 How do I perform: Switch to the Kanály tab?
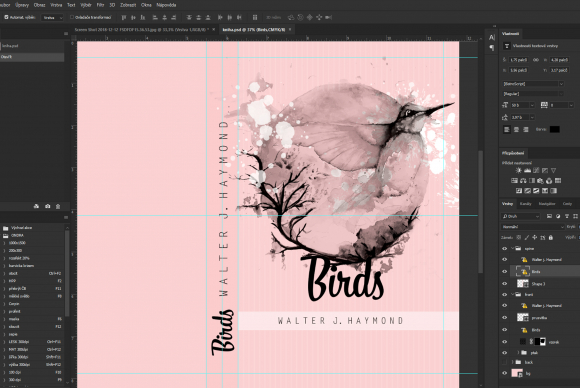point(525,204)
